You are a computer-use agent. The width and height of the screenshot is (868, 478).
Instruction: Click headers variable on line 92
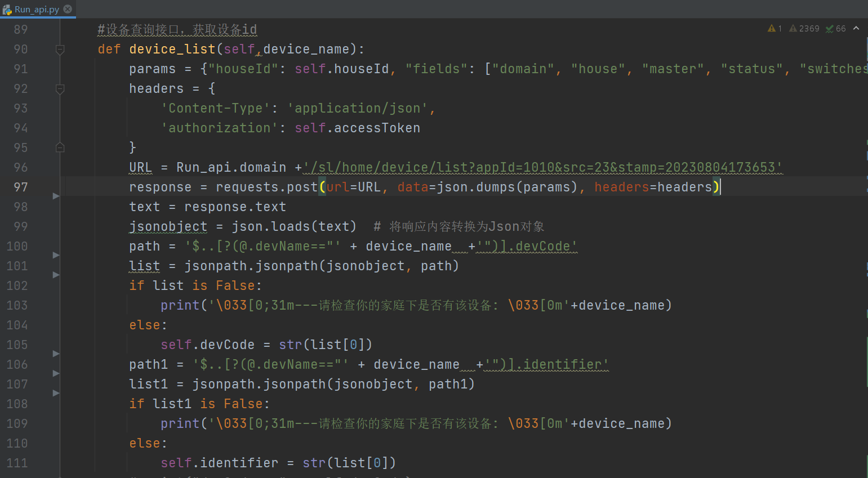click(156, 88)
